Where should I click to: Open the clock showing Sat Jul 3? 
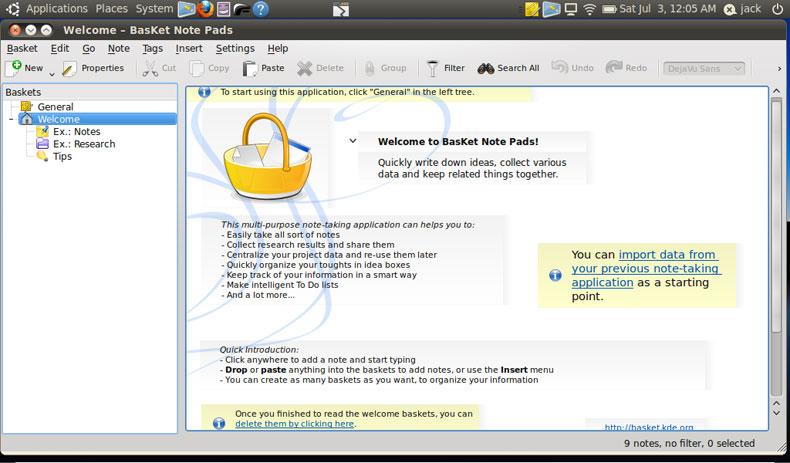[x=668, y=9]
